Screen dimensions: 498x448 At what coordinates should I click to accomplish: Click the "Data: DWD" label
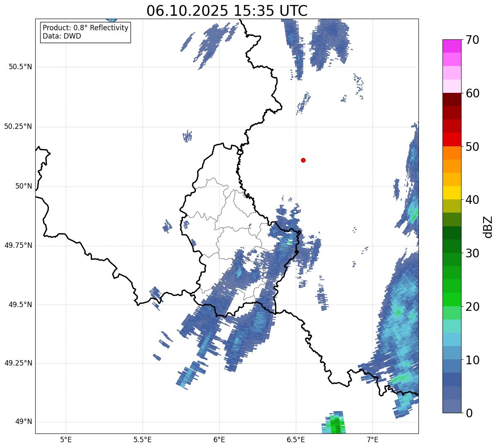tap(62, 36)
